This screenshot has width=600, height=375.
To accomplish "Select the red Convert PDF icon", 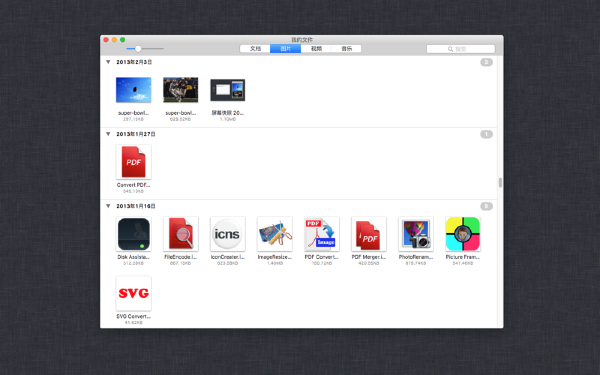I will 134,162.
